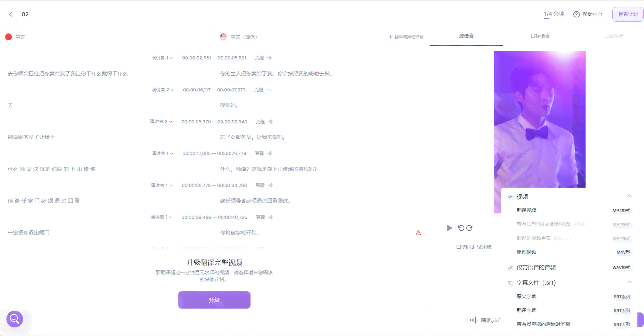The image size is (644, 336).
Task: Click 克隆 for segment 00:00:06,117
Action: coord(259,90)
